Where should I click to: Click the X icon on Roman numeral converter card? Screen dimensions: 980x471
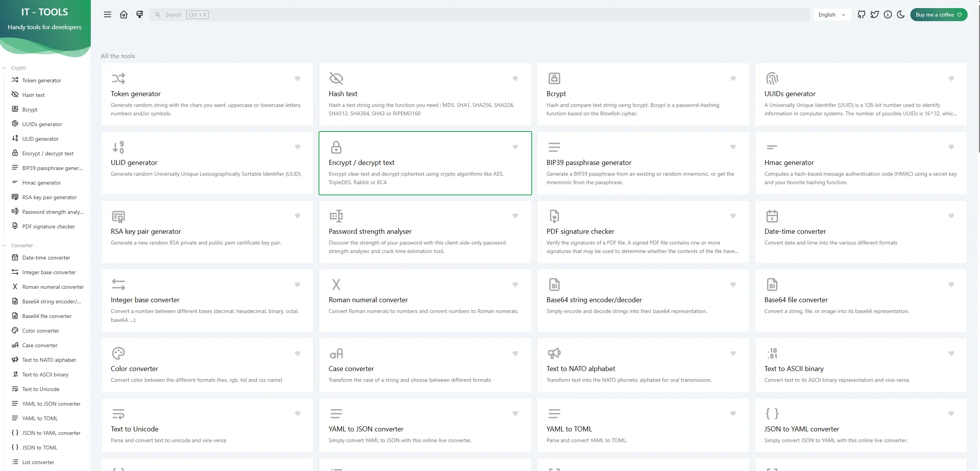pyautogui.click(x=336, y=285)
